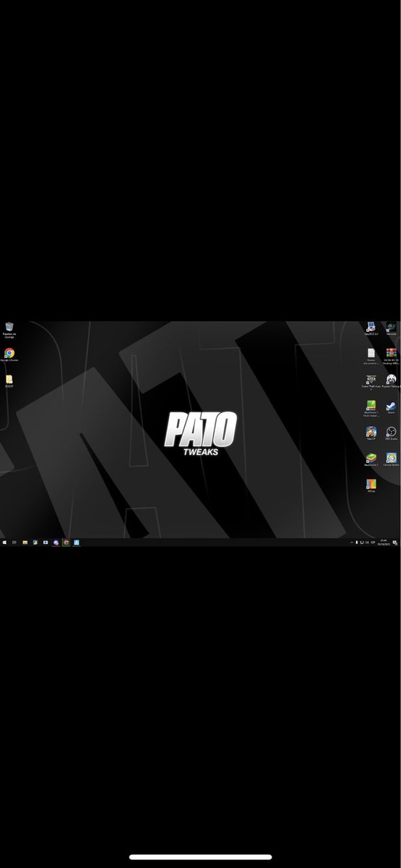This screenshot has width=401, height=868.
Task: Open the Papelera de reciclaje desktop icon
Action: tap(9, 329)
